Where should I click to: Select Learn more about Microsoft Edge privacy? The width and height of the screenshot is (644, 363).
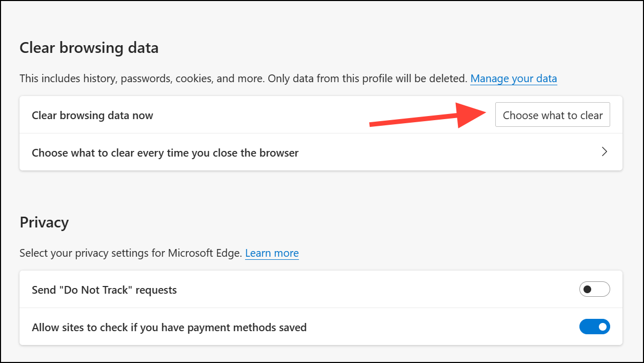pos(272,253)
